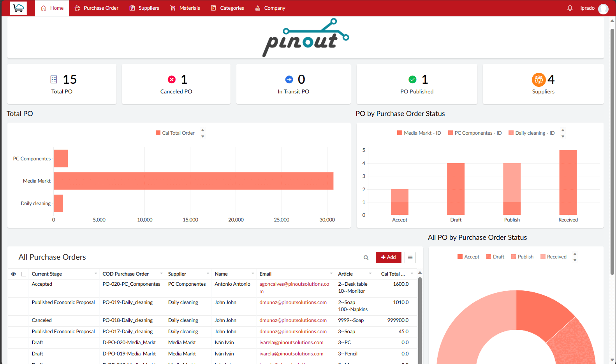The image size is (616, 364).
Task: Click the Total PO document icon
Action: tap(54, 79)
